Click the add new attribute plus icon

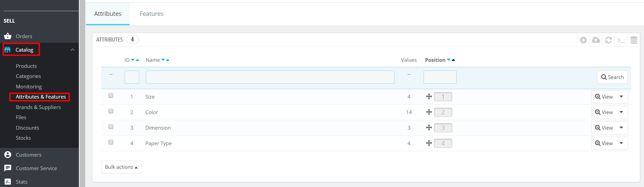point(583,40)
